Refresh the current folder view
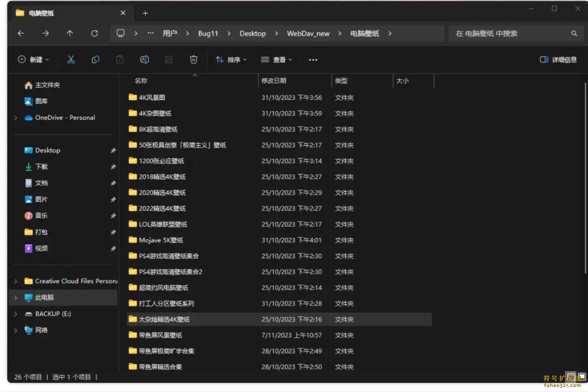The image size is (588, 392). (x=94, y=33)
